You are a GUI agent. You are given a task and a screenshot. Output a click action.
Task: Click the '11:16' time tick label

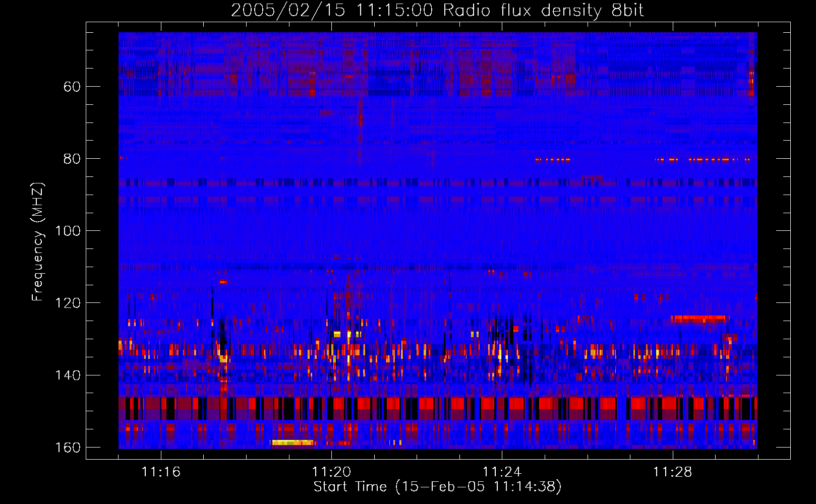(x=161, y=472)
